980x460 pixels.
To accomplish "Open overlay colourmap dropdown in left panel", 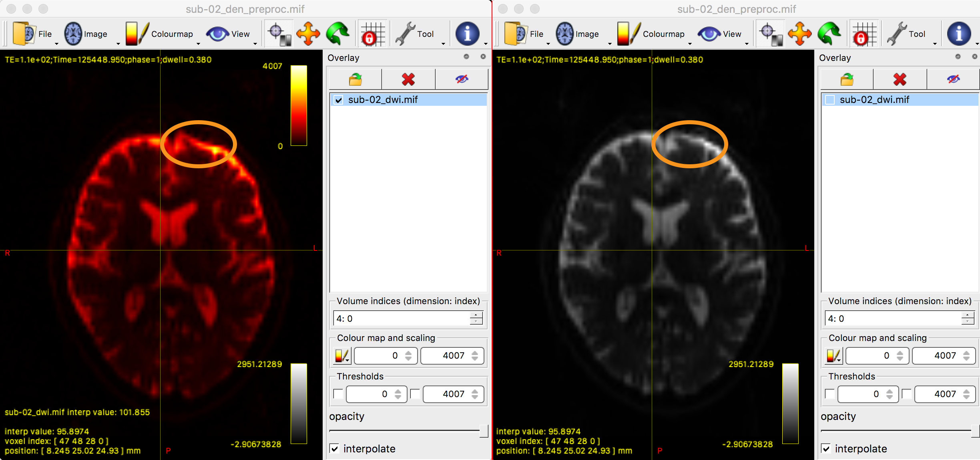I will pos(342,356).
